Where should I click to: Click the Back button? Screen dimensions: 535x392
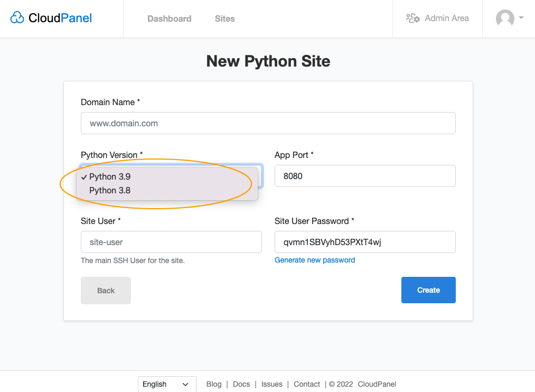coord(106,291)
